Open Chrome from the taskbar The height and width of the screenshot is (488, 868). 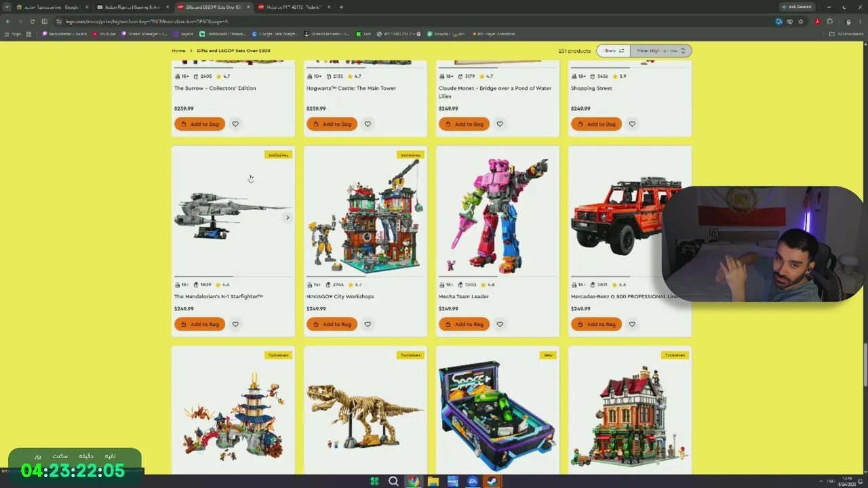(413, 481)
